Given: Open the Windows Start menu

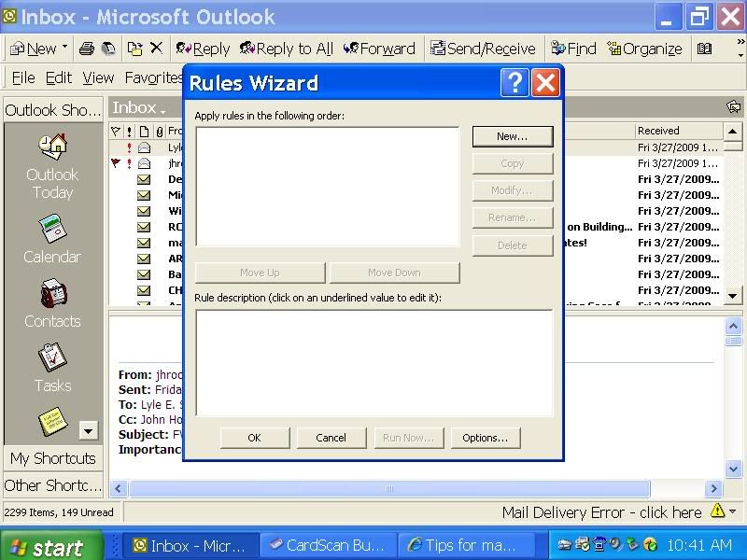Looking at the screenshot, I should click(x=51, y=546).
